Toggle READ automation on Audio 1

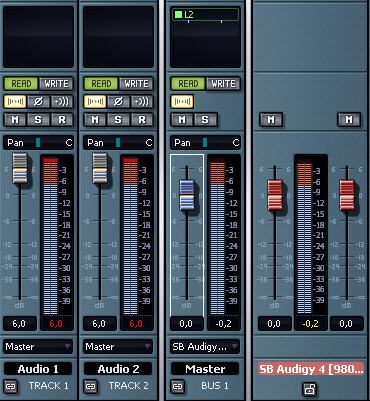21,84
